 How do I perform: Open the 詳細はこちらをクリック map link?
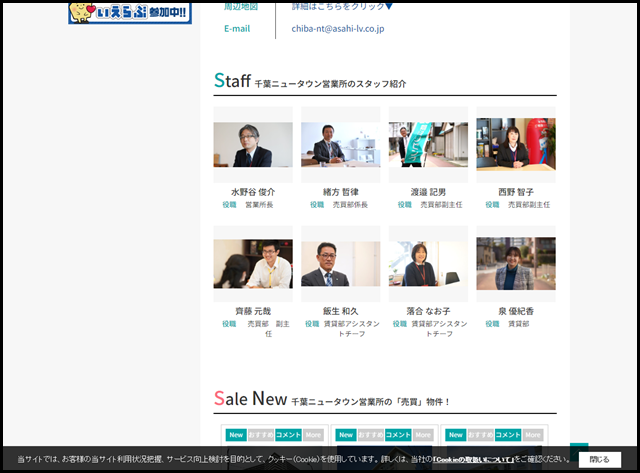(342, 6)
